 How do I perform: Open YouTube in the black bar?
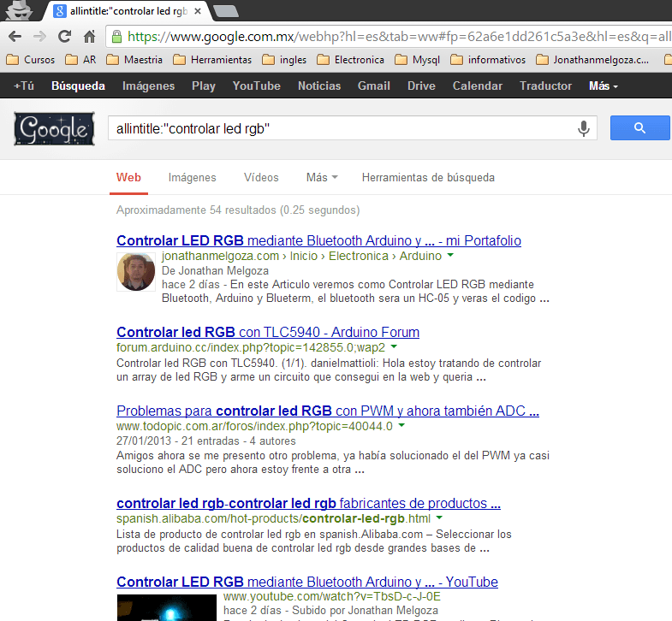[256, 86]
